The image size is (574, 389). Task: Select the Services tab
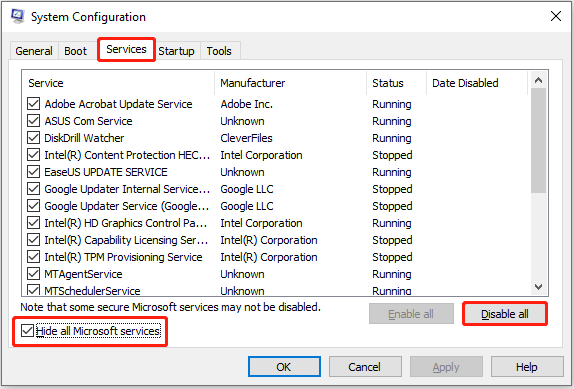126,49
